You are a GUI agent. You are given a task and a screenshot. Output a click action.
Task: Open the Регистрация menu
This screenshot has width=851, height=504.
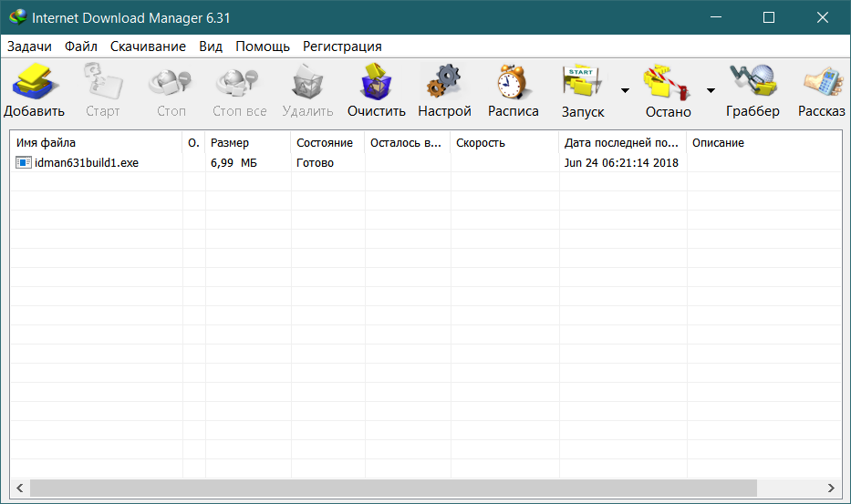pyautogui.click(x=342, y=46)
